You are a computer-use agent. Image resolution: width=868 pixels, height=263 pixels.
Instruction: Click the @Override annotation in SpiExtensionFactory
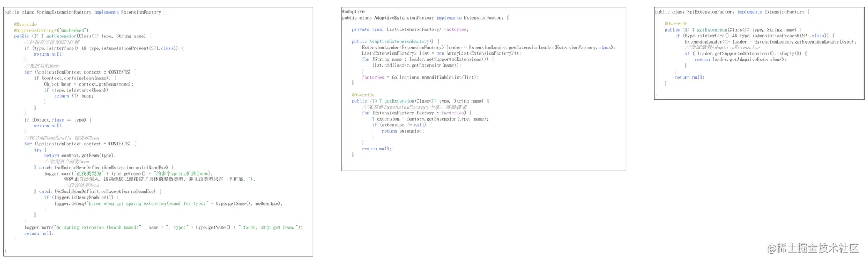click(676, 24)
